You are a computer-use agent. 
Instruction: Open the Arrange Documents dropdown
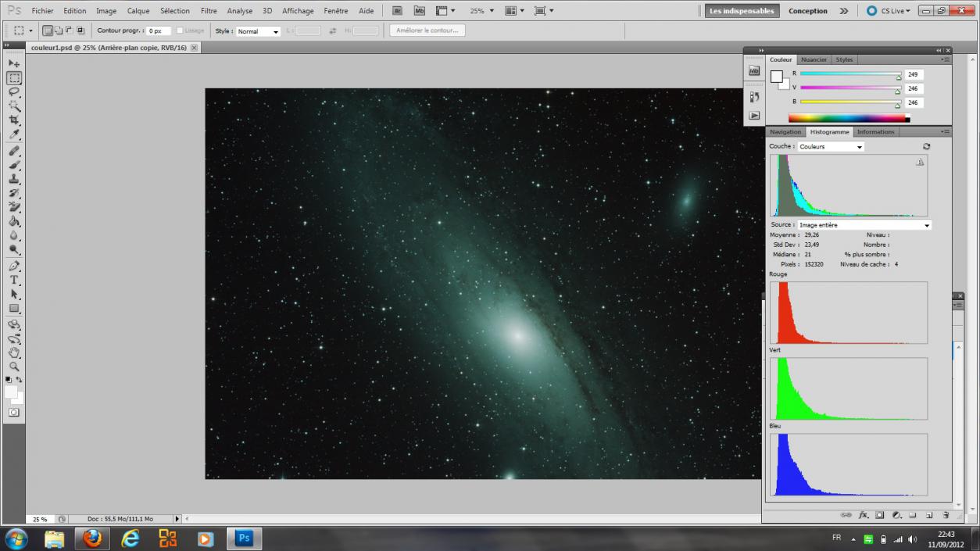coord(514,11)
